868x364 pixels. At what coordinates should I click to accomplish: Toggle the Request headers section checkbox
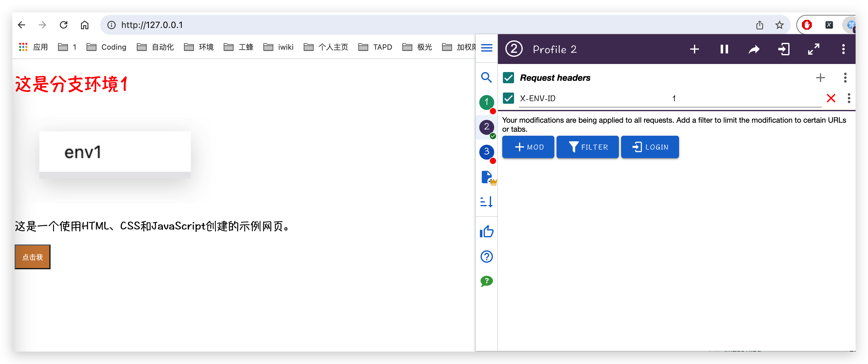click(x=508, y=78)
